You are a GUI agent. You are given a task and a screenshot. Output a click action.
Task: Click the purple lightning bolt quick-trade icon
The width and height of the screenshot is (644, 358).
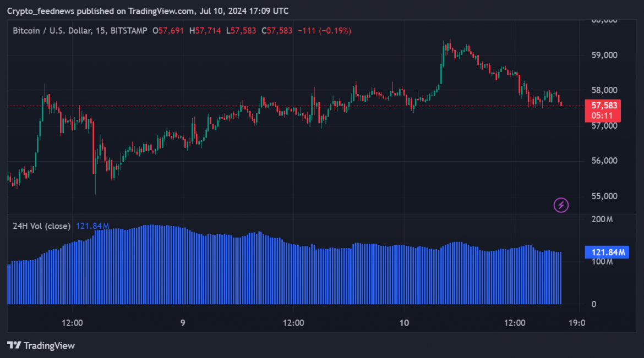point(560,205)
